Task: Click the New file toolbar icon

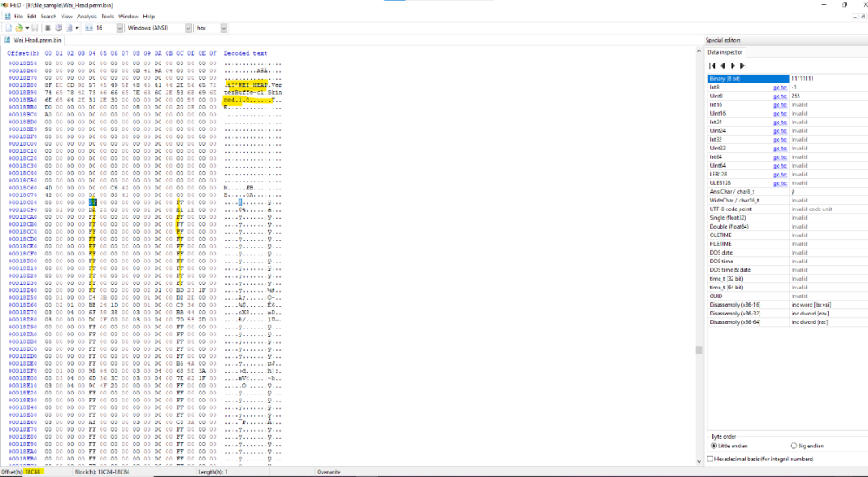Action: [x=9, y=28]
